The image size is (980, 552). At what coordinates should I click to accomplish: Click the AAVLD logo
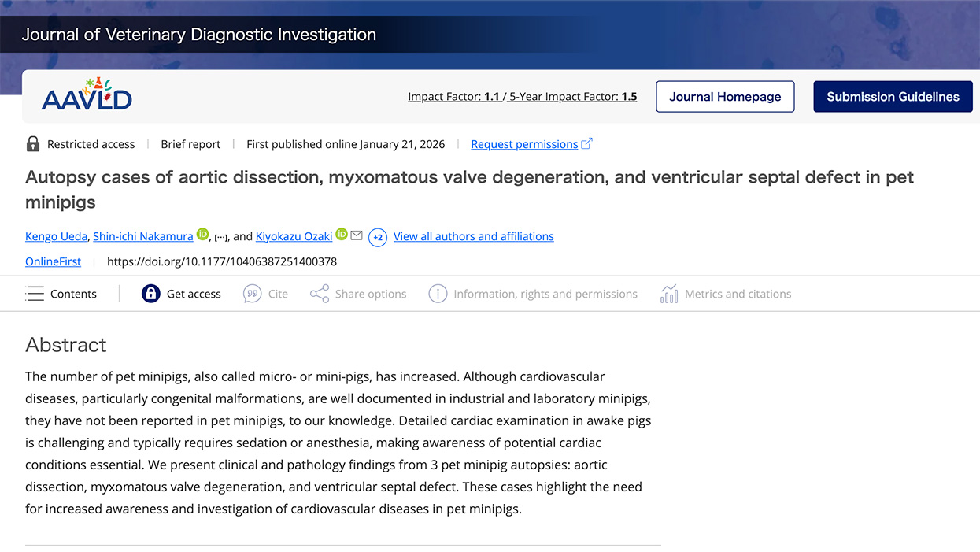click(x=87, y=95)
